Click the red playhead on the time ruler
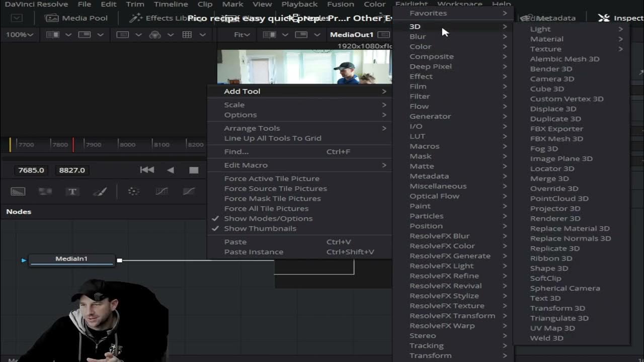 (x=73, y=144)
